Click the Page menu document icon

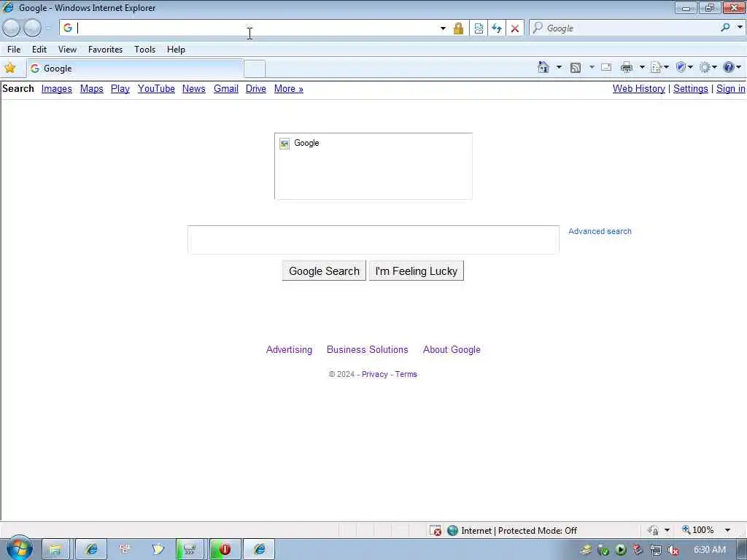click(x=656, y=68)
